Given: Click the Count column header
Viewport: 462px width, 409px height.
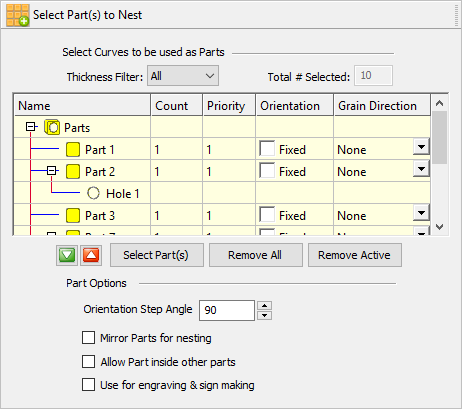Looking at the screenshot, I should (x=177, y=106).
